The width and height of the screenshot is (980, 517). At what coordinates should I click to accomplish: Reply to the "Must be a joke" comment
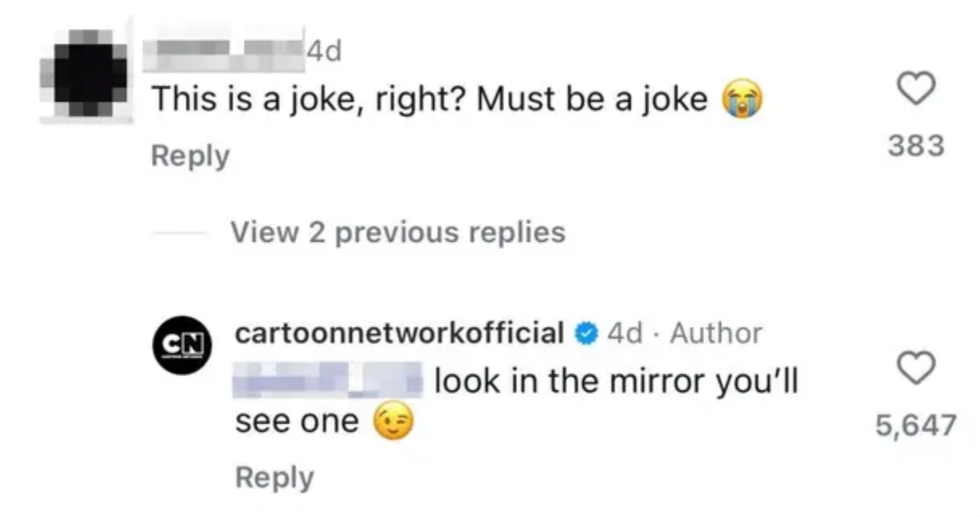(190, 156)
